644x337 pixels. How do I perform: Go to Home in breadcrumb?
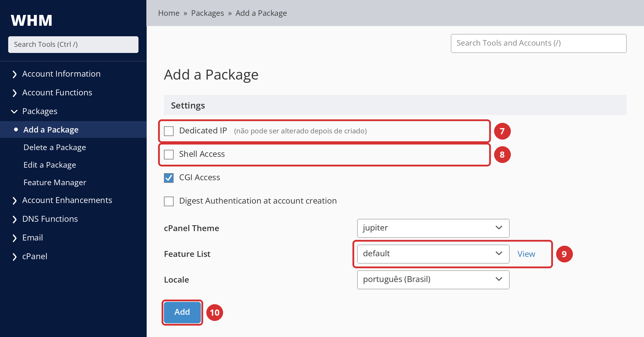click(x=169, y=13)
